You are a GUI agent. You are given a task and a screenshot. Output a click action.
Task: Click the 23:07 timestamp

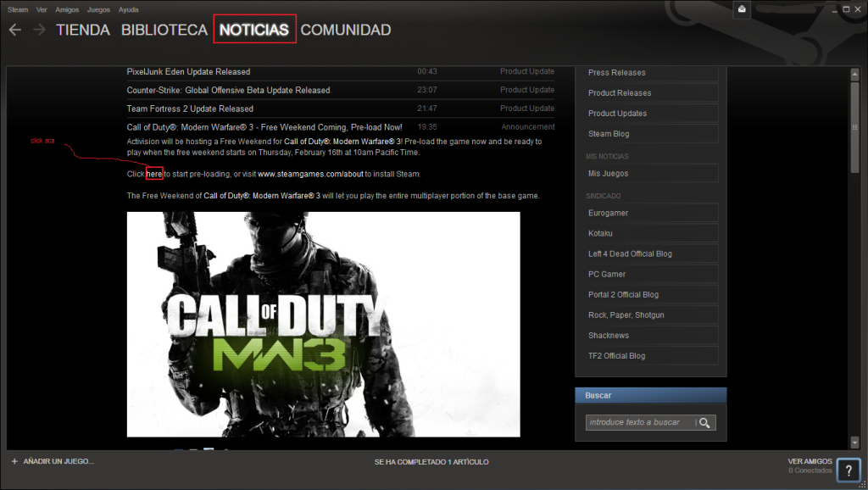(x=427, y=90)
